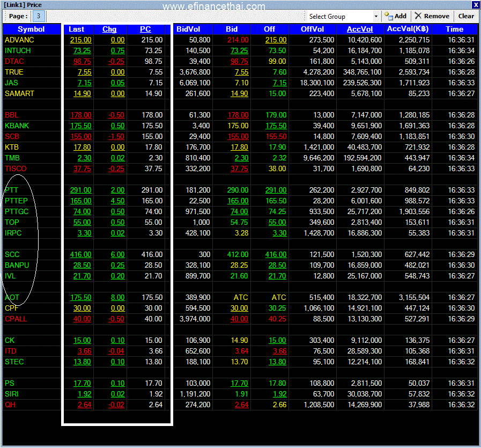Click the Time column header

point(455,29)
